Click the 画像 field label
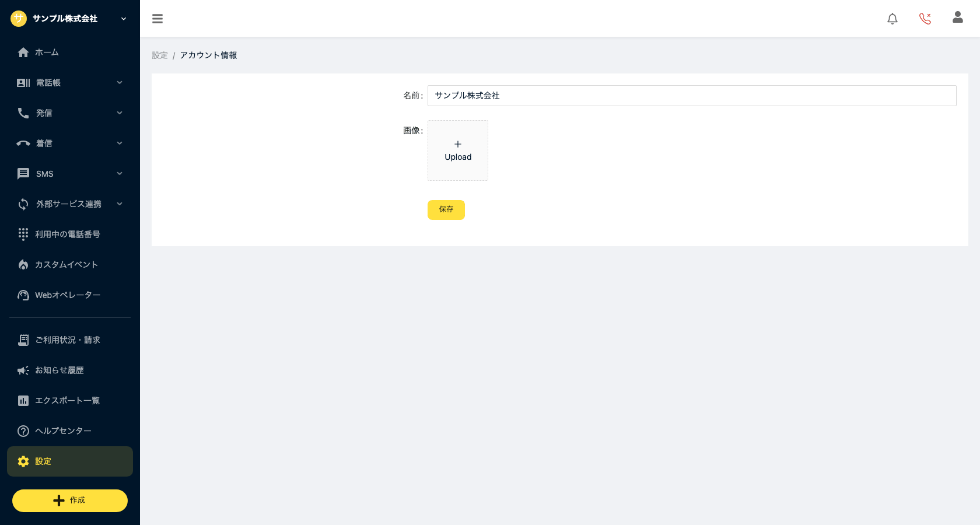The height and width of the screenshot is (525, 980). (x=413, y=131)
